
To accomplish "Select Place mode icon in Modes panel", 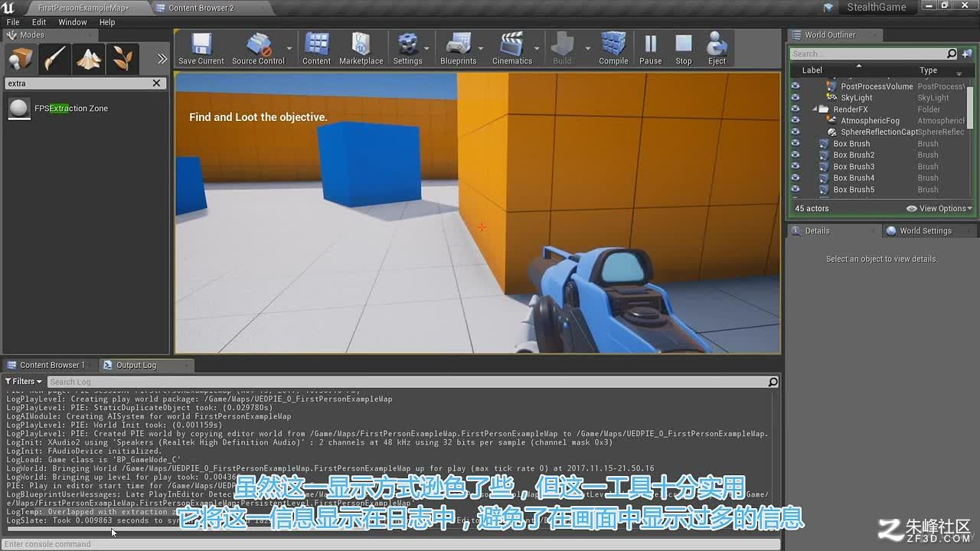I will [21, 58].
